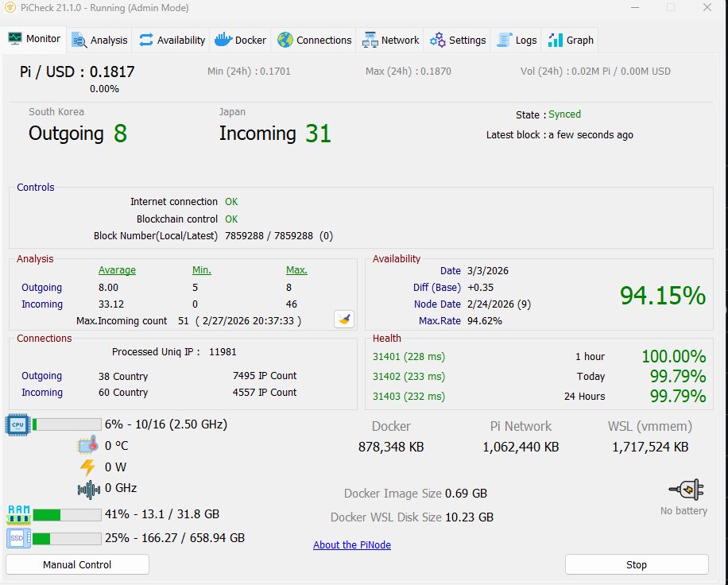View the Logs tab

(x=517, y=41)
